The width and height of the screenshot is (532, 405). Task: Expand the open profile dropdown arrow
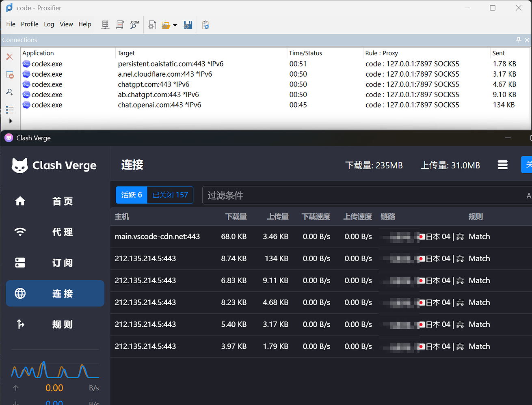[x=175, y=25]
